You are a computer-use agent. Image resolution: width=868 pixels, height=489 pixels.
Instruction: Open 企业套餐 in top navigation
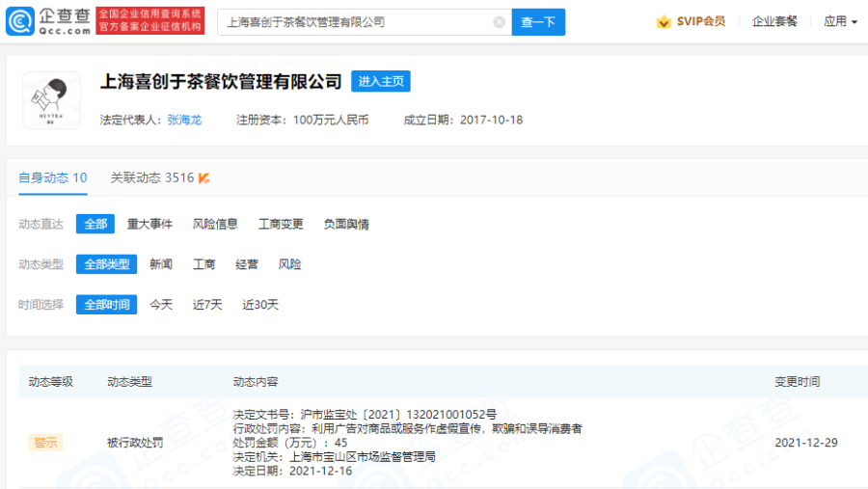tap(774, 22)
